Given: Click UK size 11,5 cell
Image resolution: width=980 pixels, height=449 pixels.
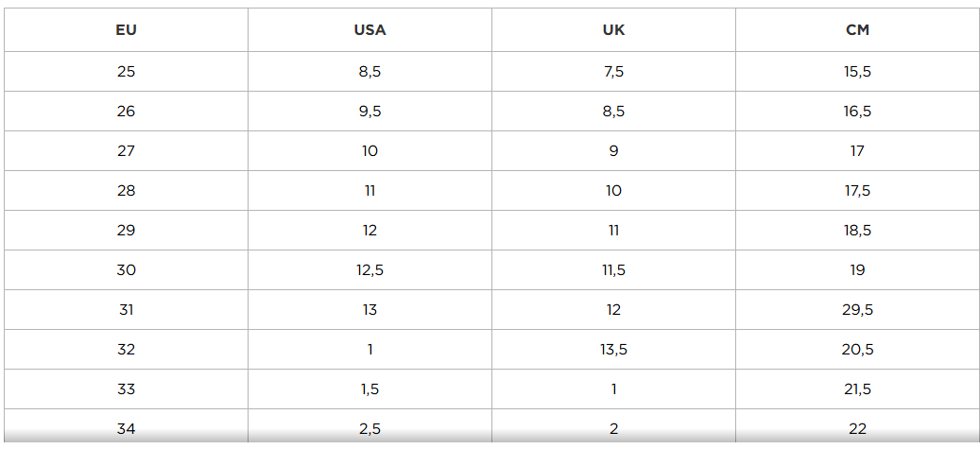Looking at the screenshot, I should tap(613, 270).
